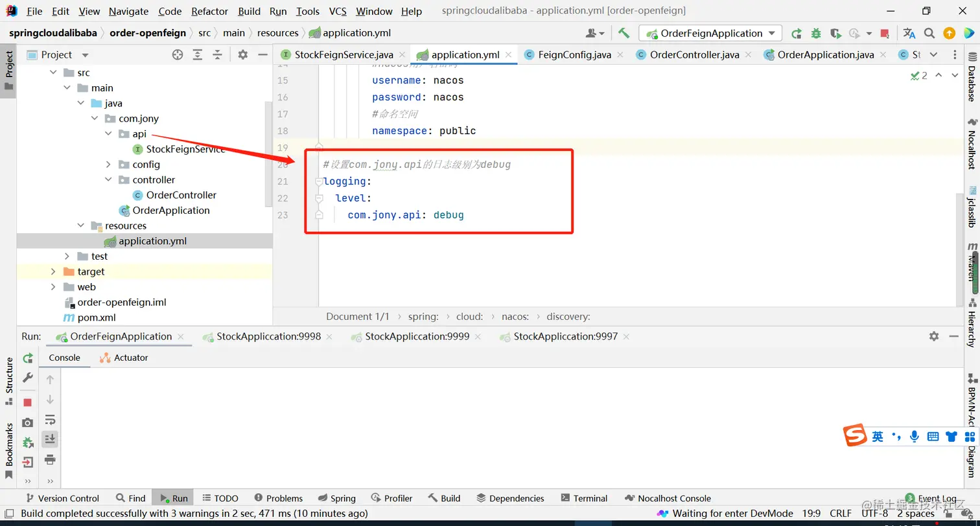Expand the target folder node
This screenshot has height=526, width=980.
coord(53,271)
